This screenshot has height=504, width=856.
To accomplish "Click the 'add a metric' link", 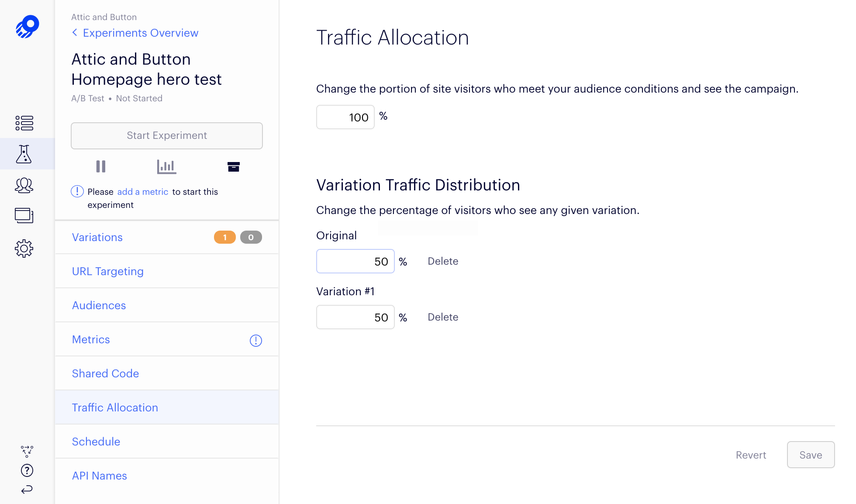I will tap(142, 192).
